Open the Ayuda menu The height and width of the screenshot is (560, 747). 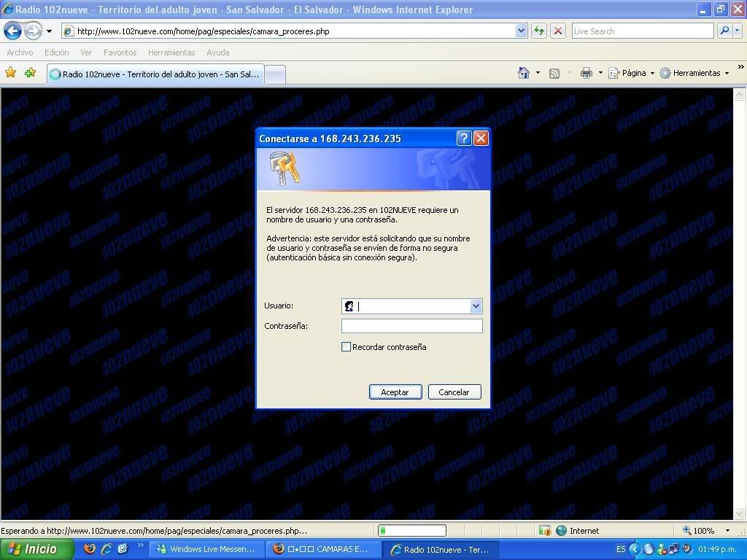(217, 52)
